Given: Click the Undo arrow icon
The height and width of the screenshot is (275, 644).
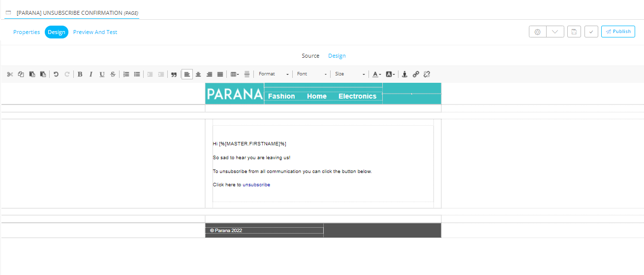Looking at the screenshot, I should pyautogui.click(x=56, y=74).
